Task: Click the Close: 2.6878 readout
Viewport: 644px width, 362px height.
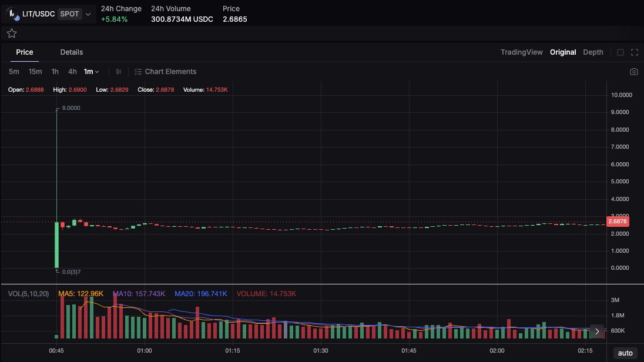Action: (x=156, y=89)
